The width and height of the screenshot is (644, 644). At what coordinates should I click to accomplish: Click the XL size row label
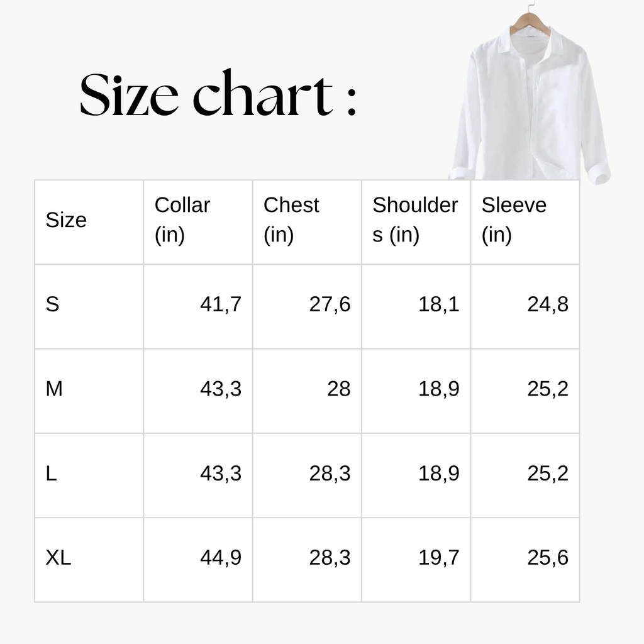pyautogui.click(x=58, y=558)
